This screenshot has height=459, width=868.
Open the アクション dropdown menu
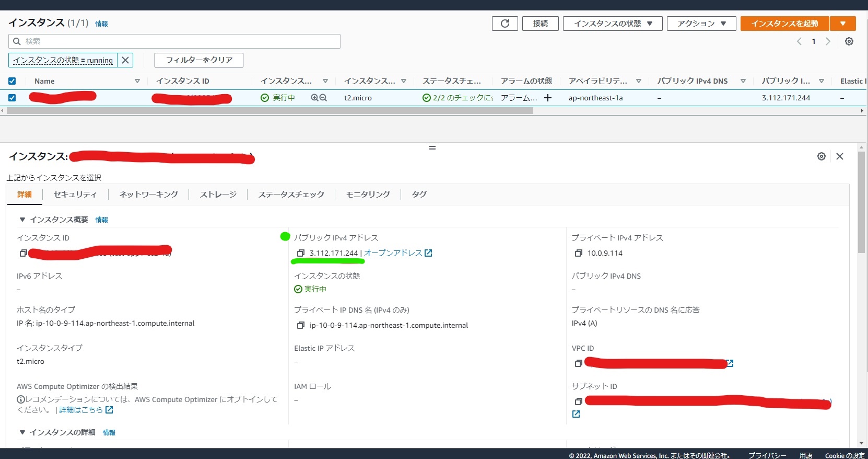coord(701,24)
